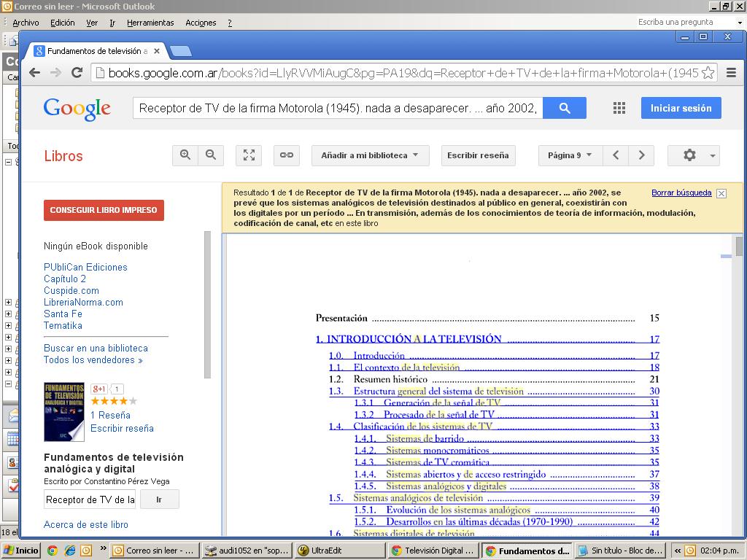Click Todos los vendedores link

(x=93, y=360)
